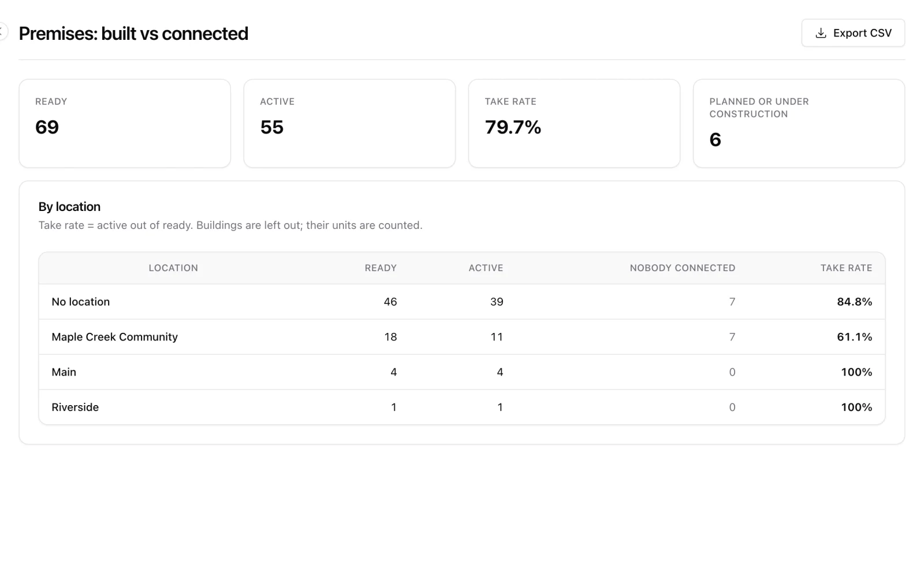Click the ready count 18 for Maple Creek Community

point(391,337)
